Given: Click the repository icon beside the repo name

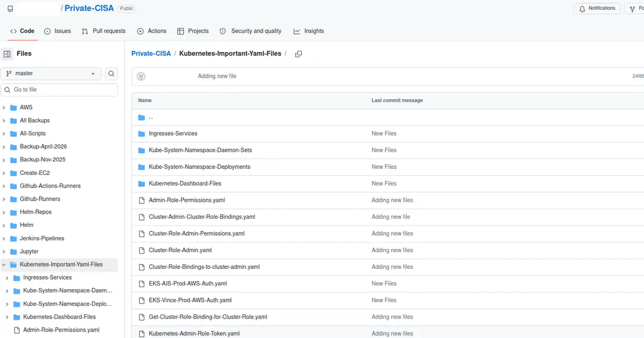Looking at the screenshot, I should tap(10, 9).
